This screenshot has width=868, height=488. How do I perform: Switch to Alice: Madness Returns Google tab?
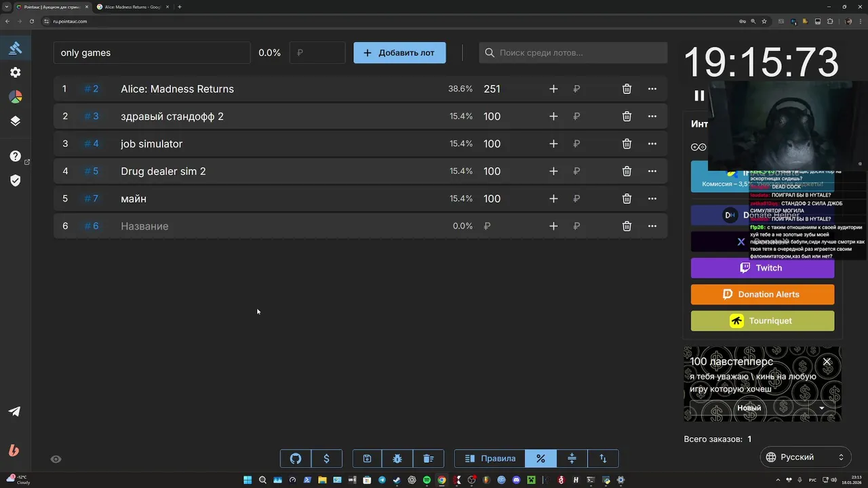point(133,7)
